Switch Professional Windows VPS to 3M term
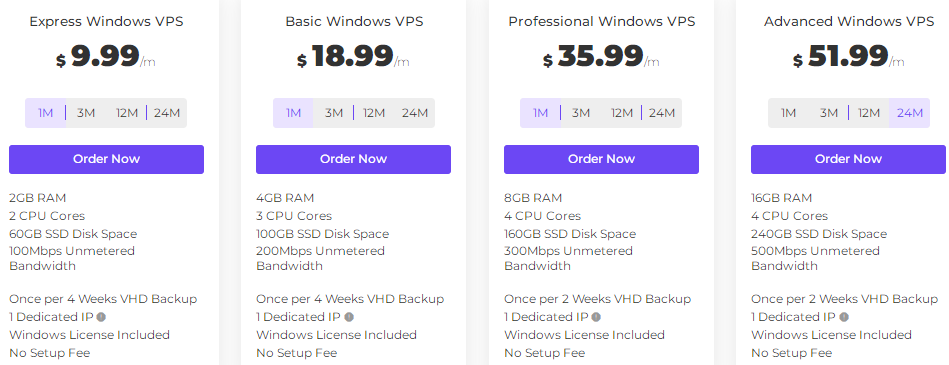Screen dimensions: 949x365 (x=581, y=113)
